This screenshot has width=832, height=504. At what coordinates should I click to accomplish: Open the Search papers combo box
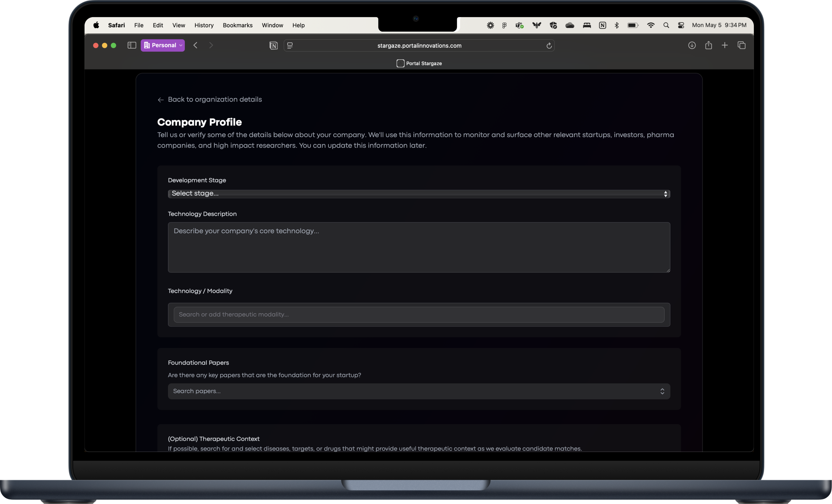coord(419,391)
